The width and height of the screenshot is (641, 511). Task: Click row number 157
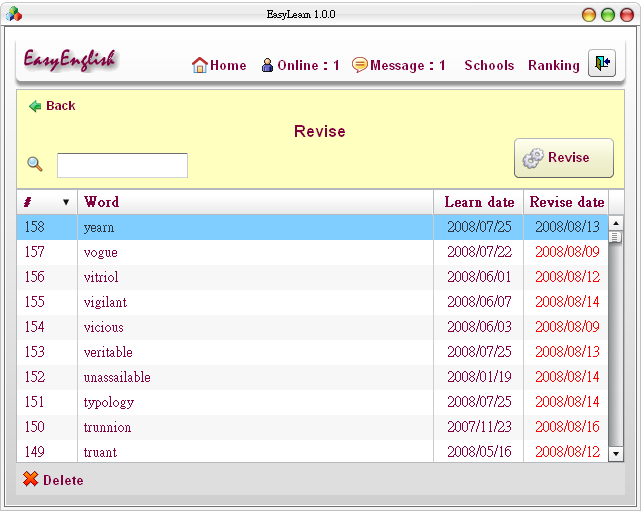[x=34, y=251]
